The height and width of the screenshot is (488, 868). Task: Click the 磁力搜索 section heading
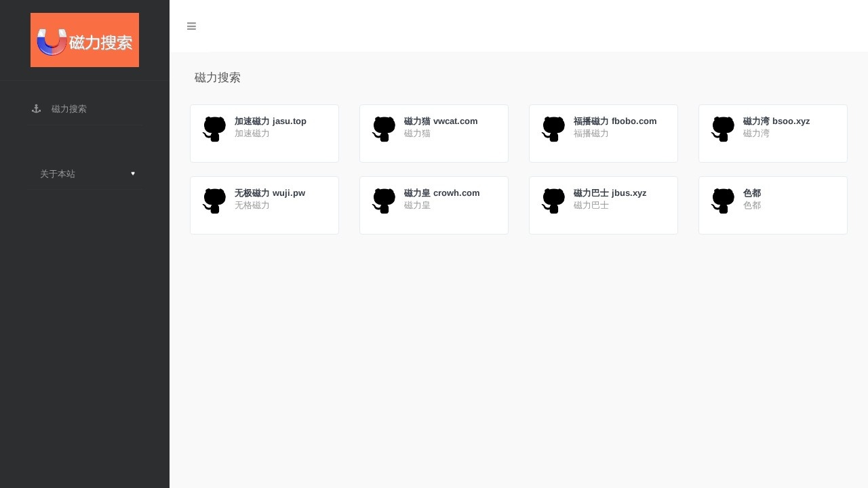(218, 77)
